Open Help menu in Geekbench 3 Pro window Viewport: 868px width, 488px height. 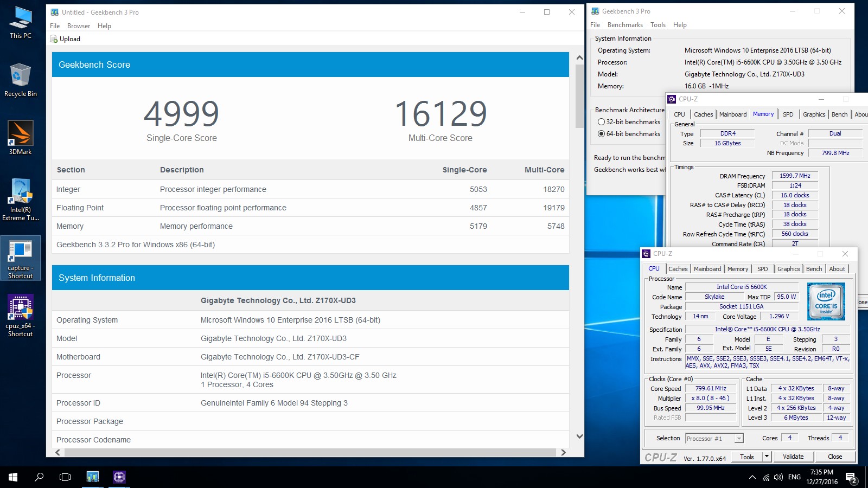[x=680, y=25]
